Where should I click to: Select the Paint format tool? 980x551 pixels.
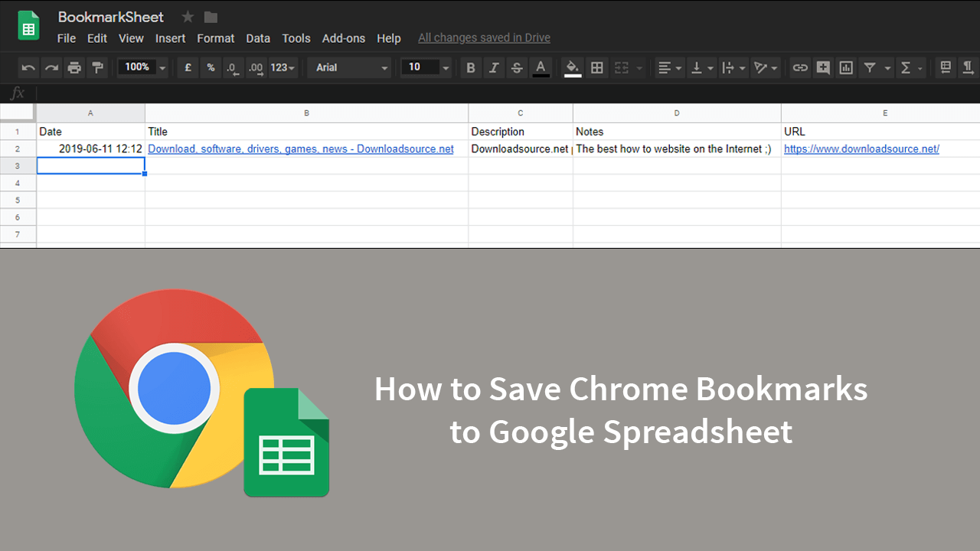tap(96, 67)
